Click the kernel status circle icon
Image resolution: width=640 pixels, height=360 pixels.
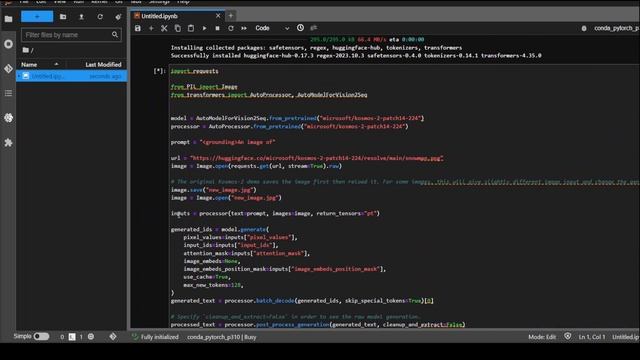[x=584, y=28]
